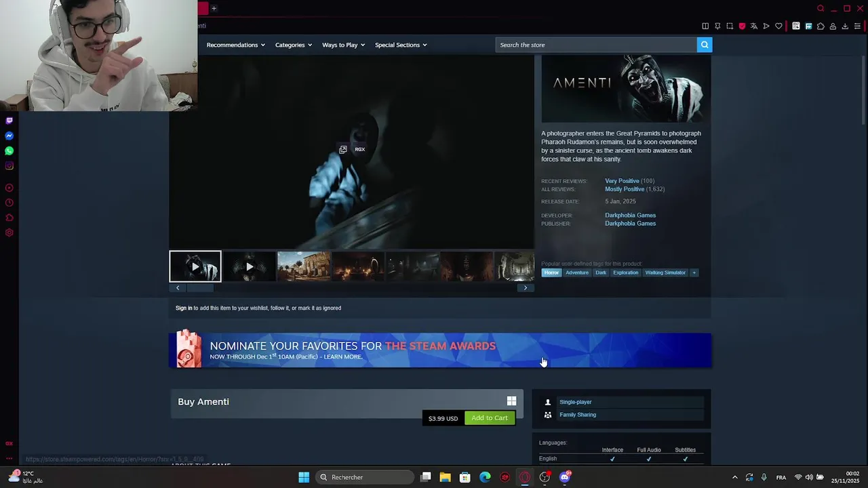Click the pop-out video icon next to RGX
Viewport: 868px width, 488px height.
pos(343,149)
